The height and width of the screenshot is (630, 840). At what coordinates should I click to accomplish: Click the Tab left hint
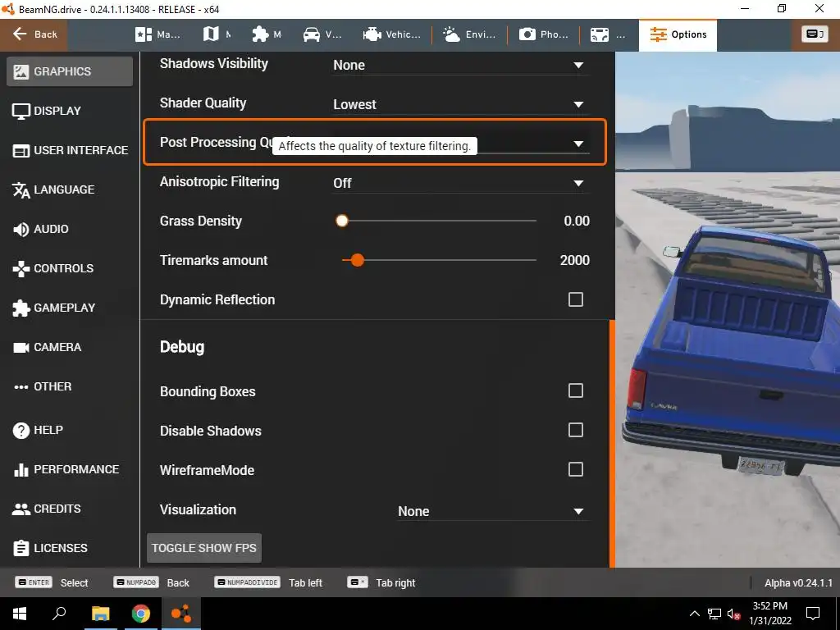268,583
